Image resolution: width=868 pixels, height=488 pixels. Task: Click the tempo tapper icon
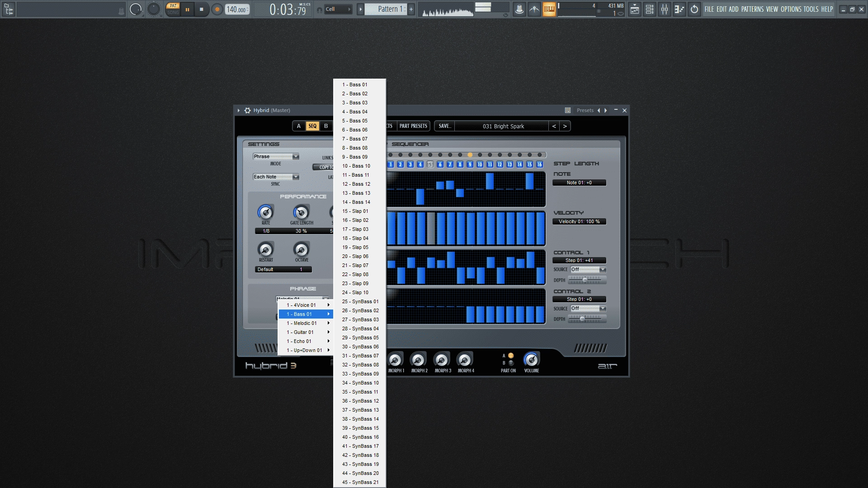534,9
